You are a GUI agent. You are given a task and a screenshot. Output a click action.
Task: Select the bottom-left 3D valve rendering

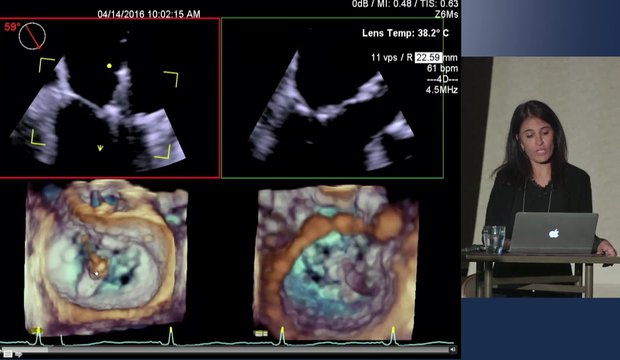[x=106, y=256]
